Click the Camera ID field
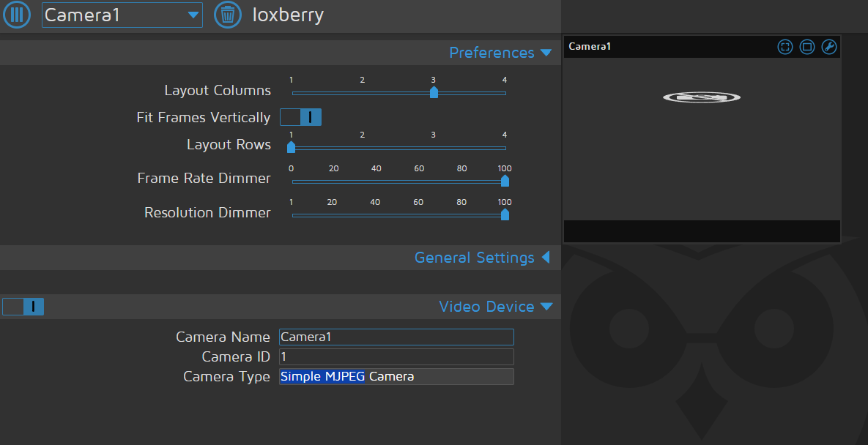Screen dimensions: 868x445 [x=396, y=356]
